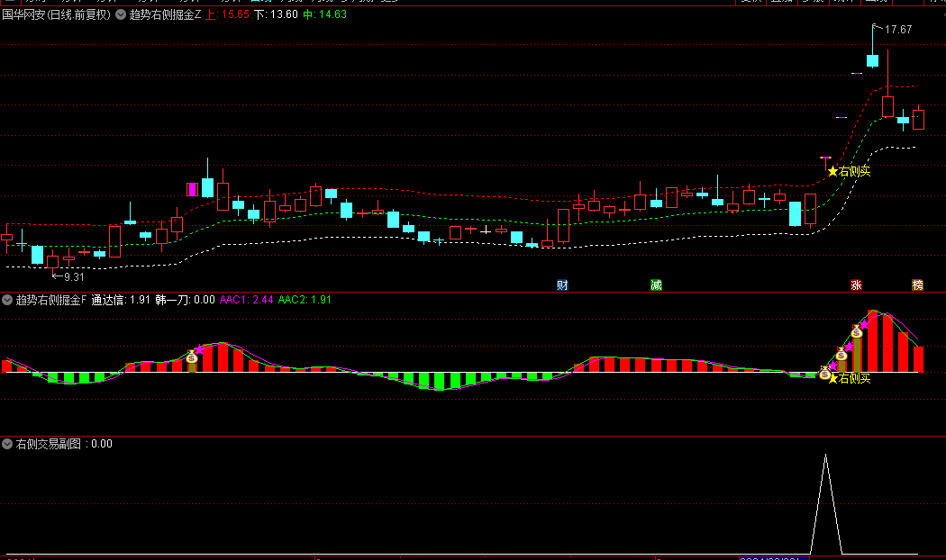
Task: Select the upper band value 上: 15.65
Action: coord(227,14)
